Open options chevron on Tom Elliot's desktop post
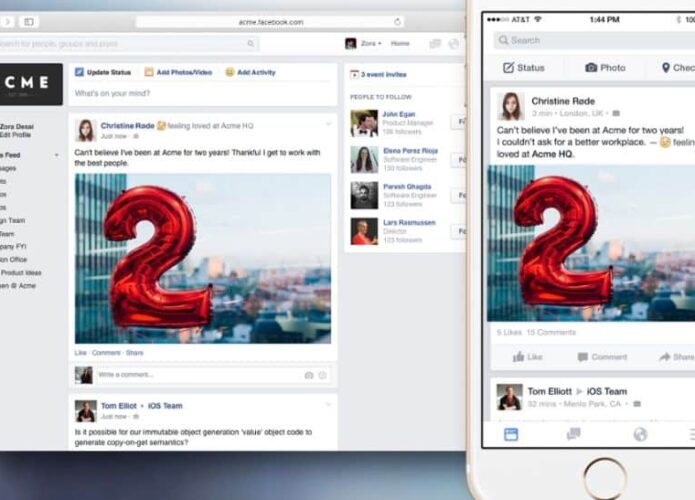This screenshot has width=695, height=500. tap(328, 404)
